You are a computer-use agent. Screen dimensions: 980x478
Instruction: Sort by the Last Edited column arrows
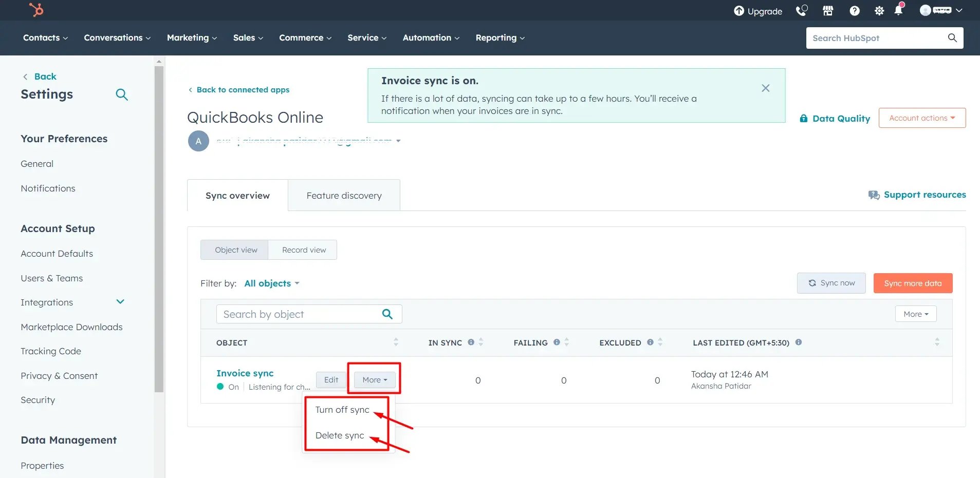point(937,342)
